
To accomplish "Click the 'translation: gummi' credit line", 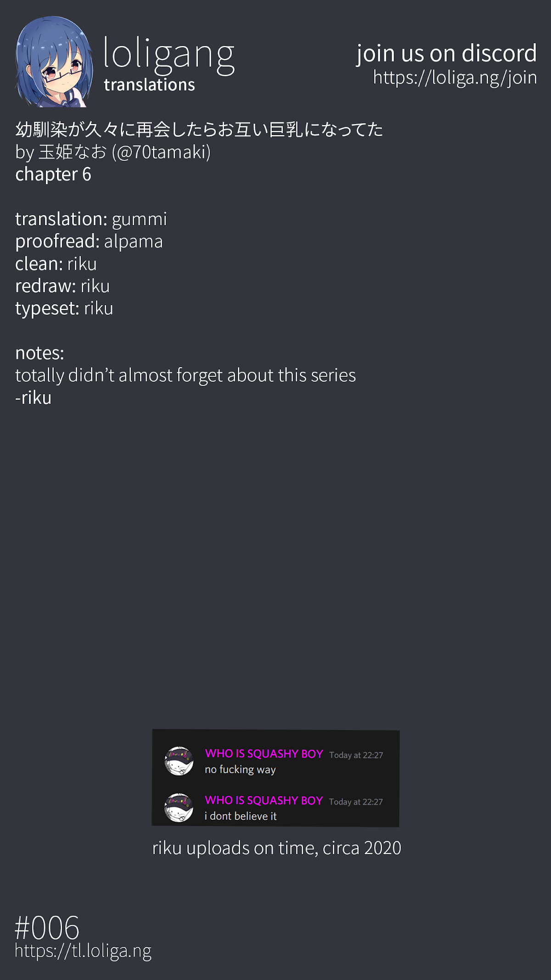I will (91, 219).
